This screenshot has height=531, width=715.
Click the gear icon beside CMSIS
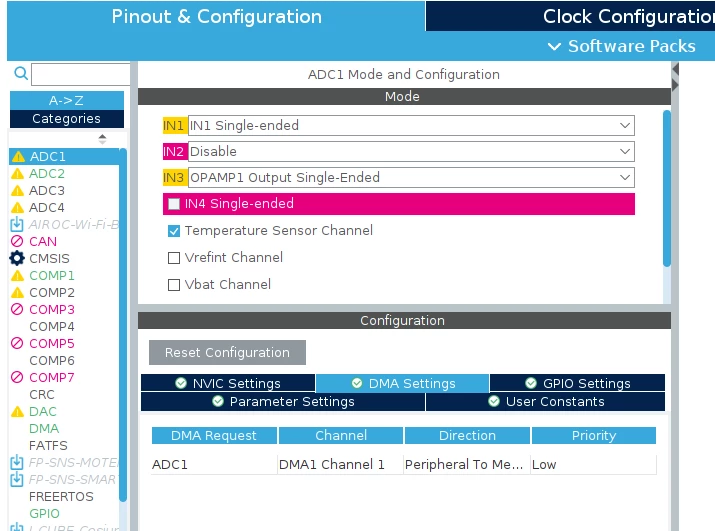click(x=17, y=258)
